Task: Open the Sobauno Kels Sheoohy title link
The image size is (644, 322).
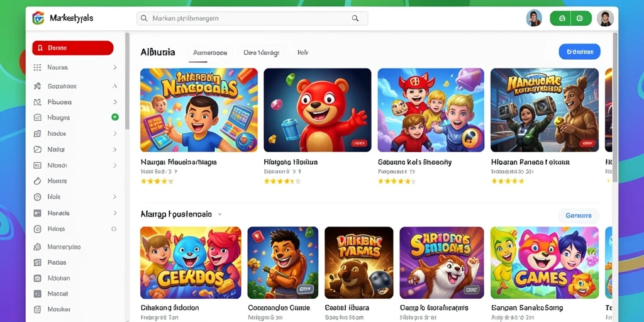Action: (x=414, y=162)
